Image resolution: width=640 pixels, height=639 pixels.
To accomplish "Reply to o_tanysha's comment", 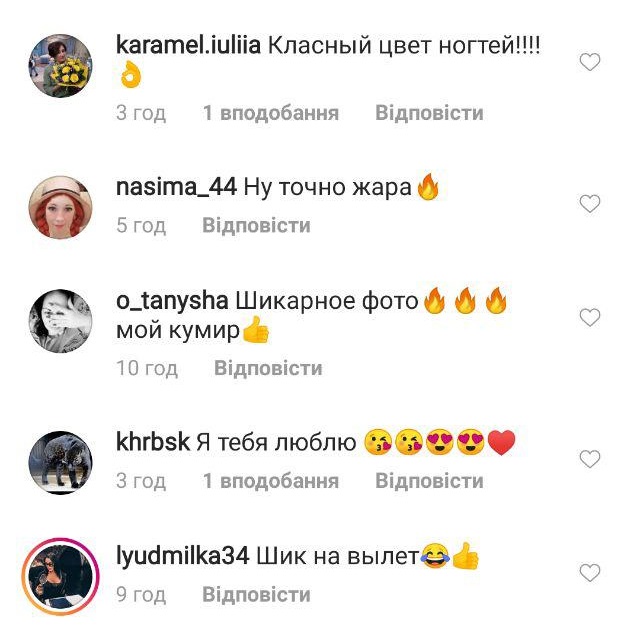I will click(x=268, y=368).
